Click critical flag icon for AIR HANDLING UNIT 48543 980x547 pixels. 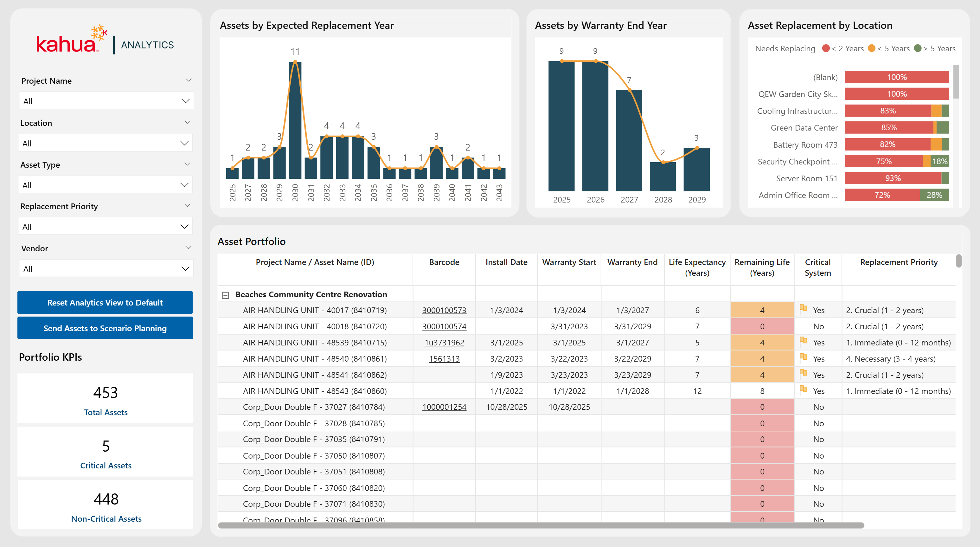(x=803, y=390)
